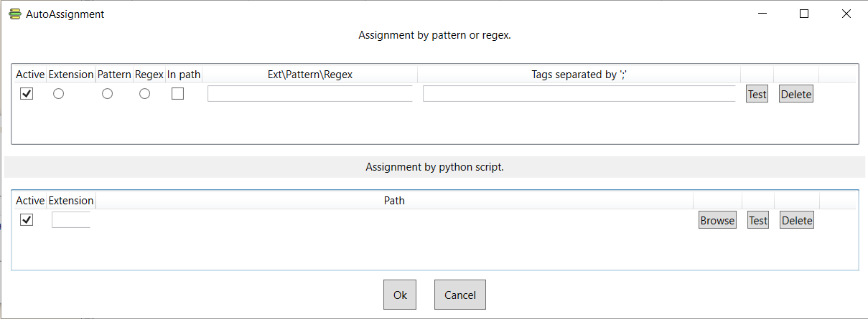Browse for a python script path
Image resolution: width=868 pixels, height=319 pixels.
coord(717,220)
